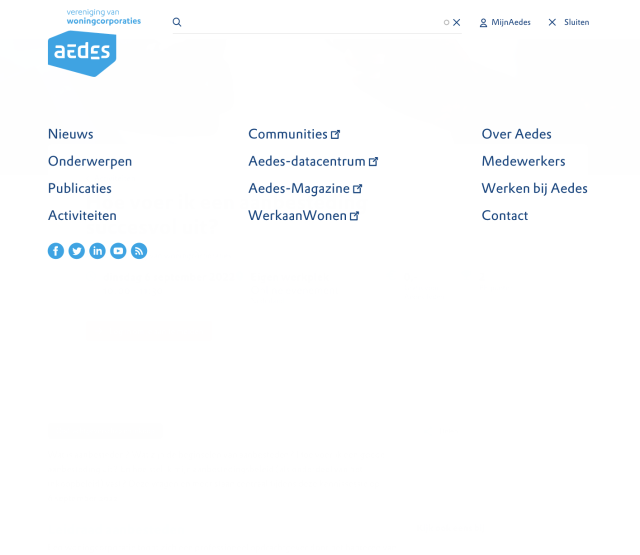
Task: Open the Contact page
Action: 505,215
